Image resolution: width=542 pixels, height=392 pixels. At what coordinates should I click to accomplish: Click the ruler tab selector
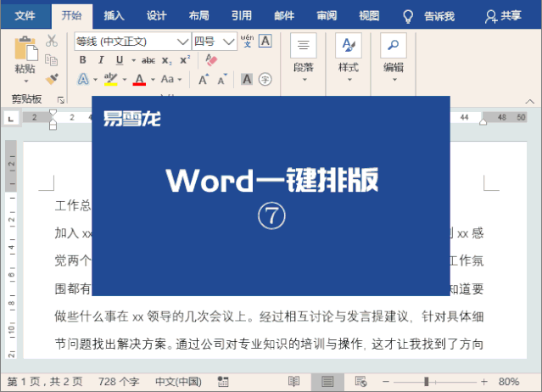tap(11, 120)
